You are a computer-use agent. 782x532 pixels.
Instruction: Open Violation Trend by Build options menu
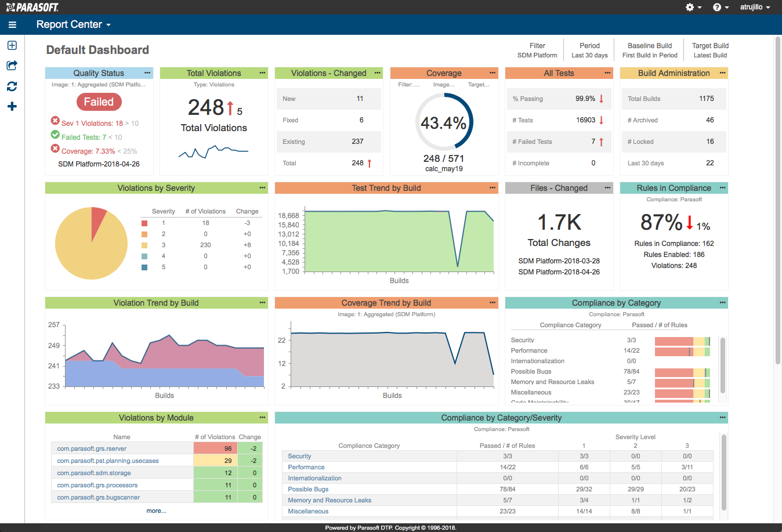click(x=262, y=303)
